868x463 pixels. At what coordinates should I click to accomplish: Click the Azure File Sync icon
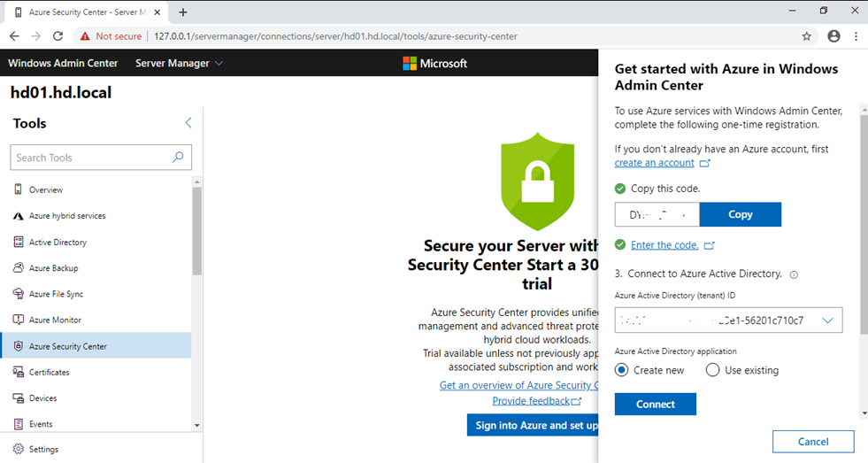[19, 294]
